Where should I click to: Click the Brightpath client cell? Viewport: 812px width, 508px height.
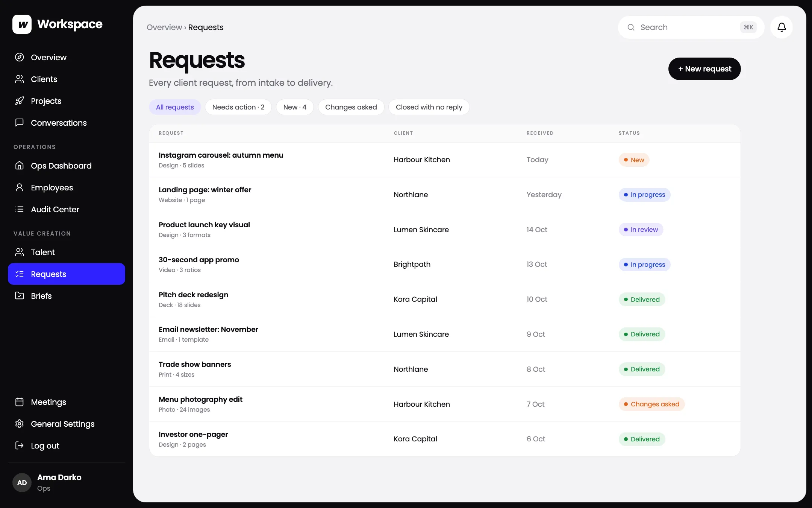412,265
